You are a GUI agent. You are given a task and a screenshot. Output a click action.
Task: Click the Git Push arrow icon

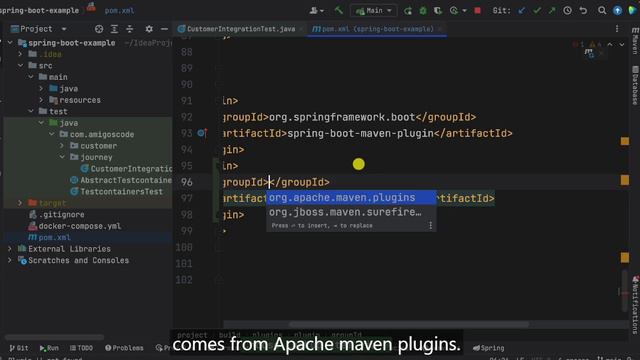[x=552, y=11]
